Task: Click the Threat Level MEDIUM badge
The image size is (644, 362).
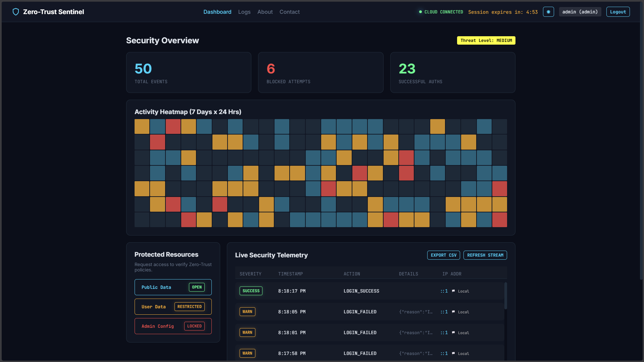Action: (486, 40)
